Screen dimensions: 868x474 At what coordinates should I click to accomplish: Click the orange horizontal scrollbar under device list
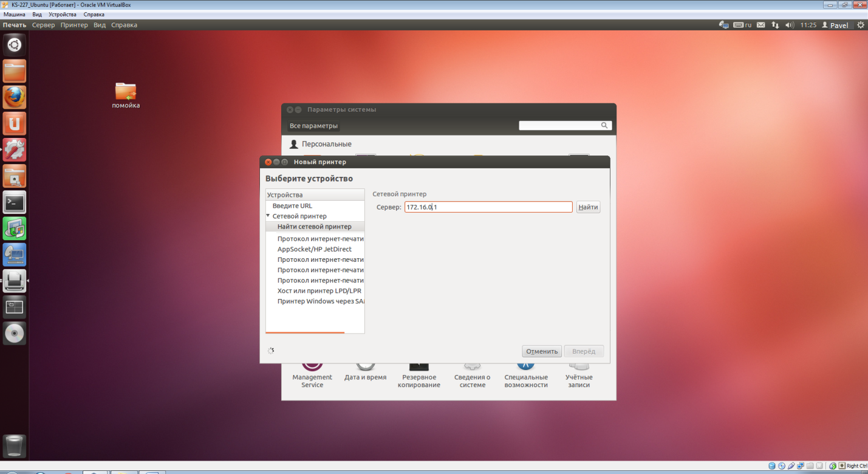305,332
